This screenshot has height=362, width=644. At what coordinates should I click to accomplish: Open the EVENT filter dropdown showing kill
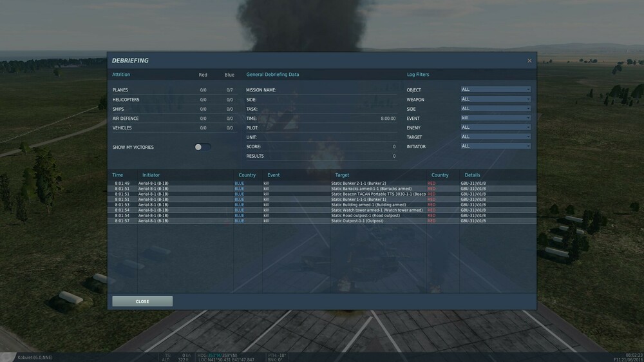point(495,118)
